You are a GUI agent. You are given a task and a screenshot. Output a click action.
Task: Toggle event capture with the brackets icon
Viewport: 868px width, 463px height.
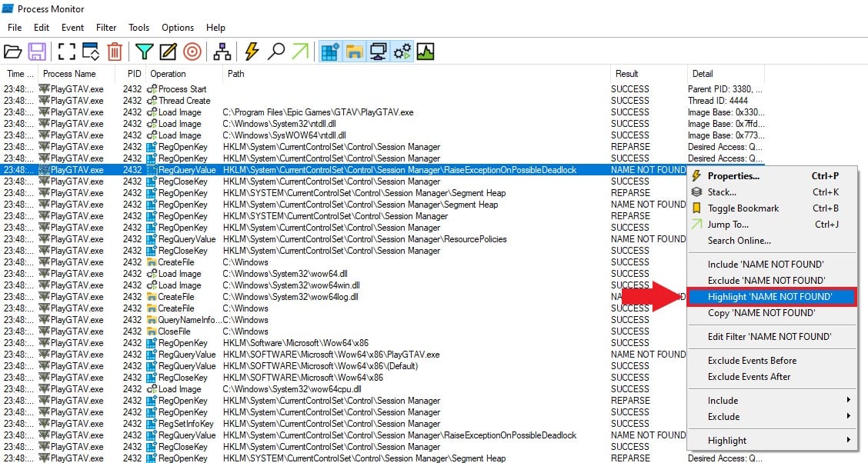pyautogui.click(x=66, y=52)
